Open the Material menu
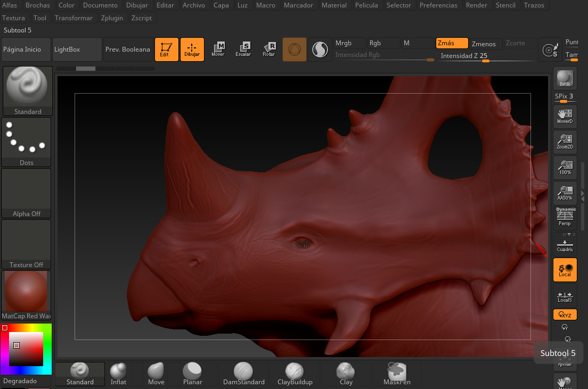Viewport: 588px width, 389px height. point(334,5)
